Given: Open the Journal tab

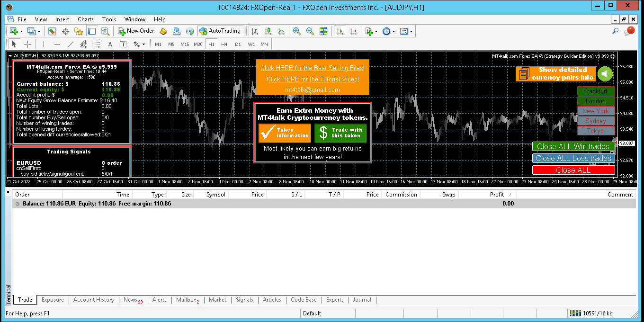Looking at the screenshot, I should coord(362,300).
